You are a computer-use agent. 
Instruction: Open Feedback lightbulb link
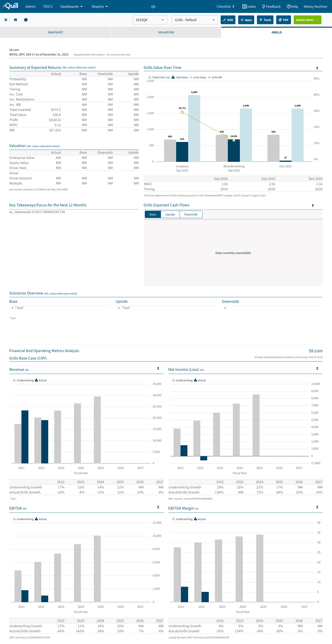coord(271,6)
